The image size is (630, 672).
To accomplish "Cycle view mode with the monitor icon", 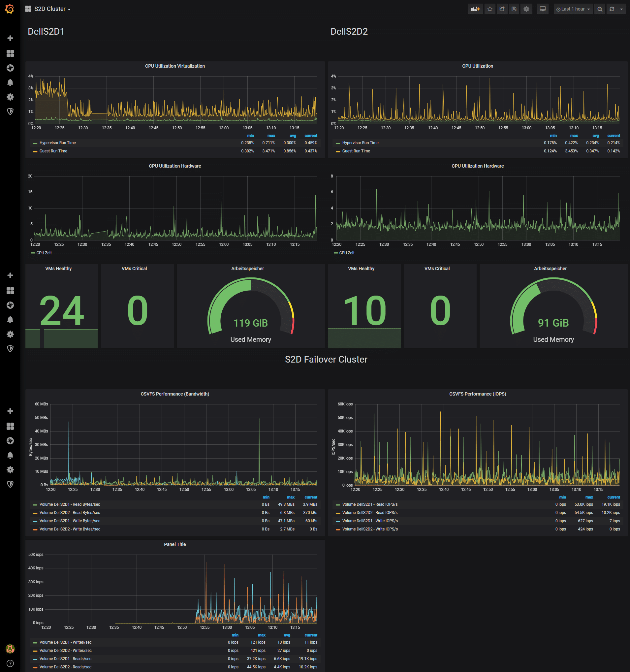I will point(543,9).
